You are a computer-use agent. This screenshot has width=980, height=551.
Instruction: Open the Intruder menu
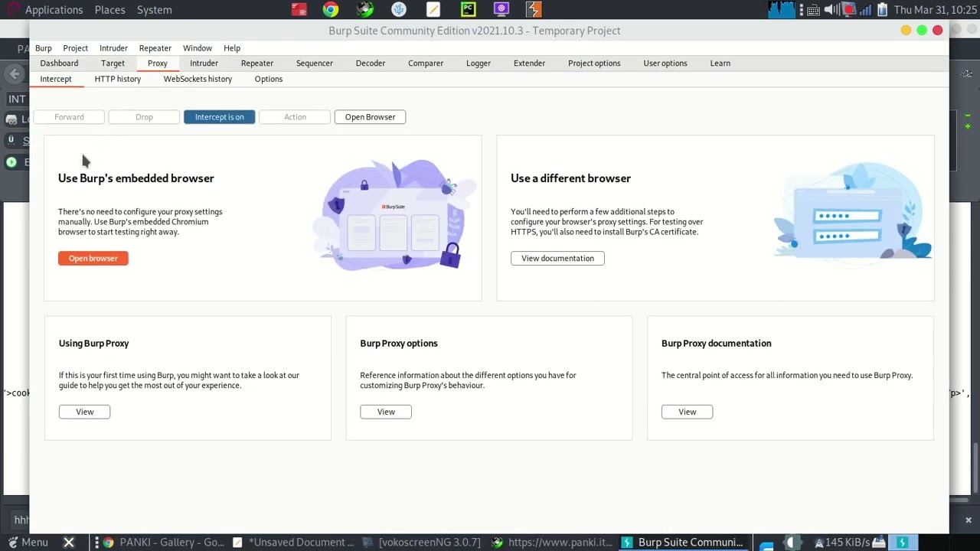[113, 48]
